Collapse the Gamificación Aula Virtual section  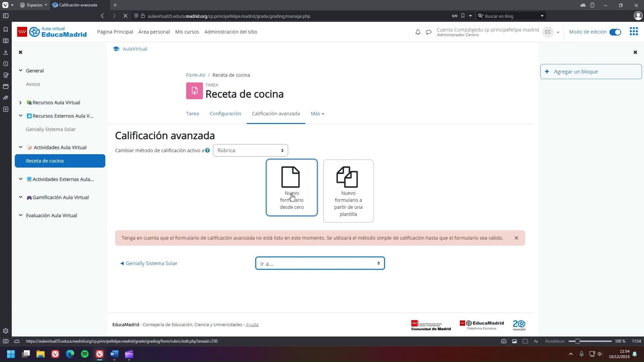20,197
